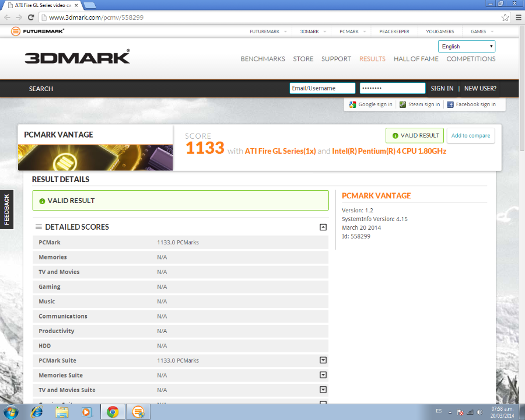Screen dimensions: 525x420
Task: Click the browser address bar URL
Action: coord(96,17)
